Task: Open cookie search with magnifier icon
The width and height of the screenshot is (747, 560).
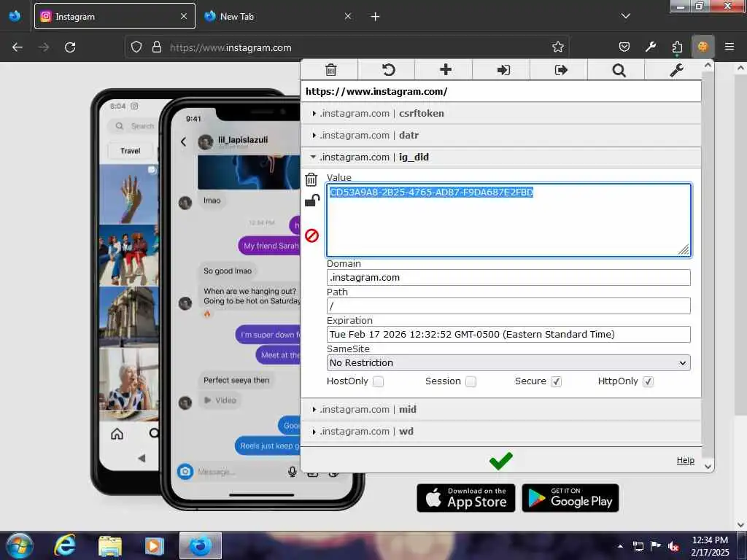Action: tap(619, 70)
